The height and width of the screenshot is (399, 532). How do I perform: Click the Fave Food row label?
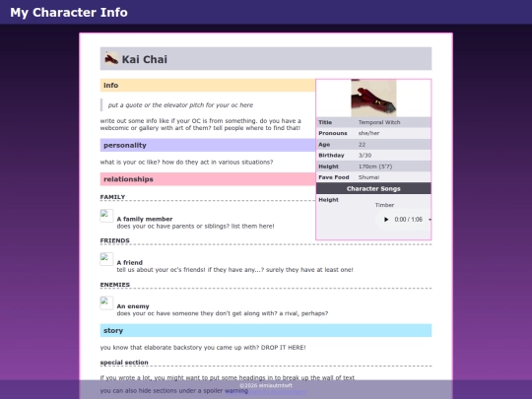pos(334,177)
